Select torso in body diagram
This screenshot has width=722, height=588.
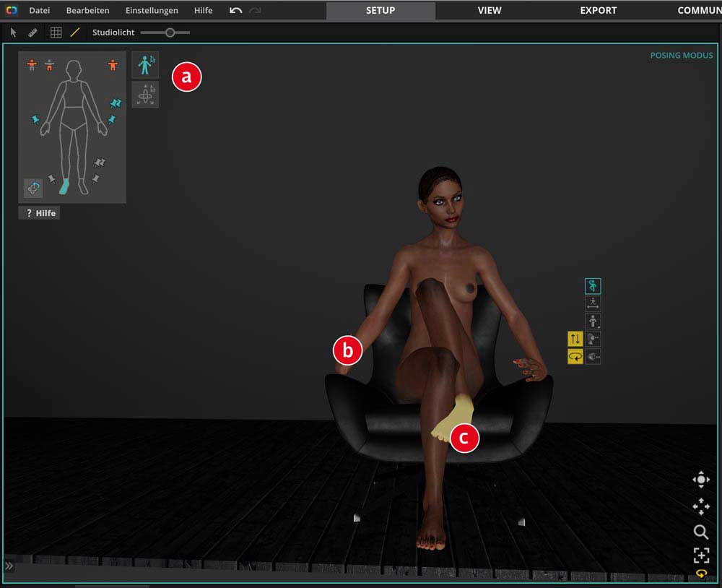click(74, 94)
